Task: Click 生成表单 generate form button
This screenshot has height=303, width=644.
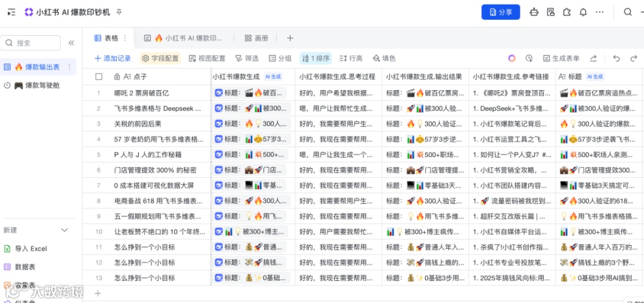Action: (561, 58)
